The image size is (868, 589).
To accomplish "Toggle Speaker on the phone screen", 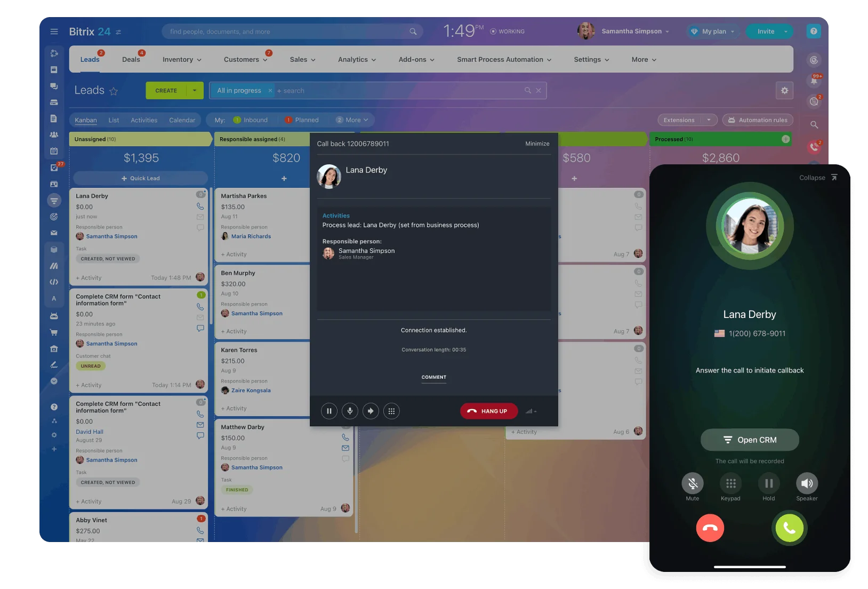I will [x=807, y=483].
